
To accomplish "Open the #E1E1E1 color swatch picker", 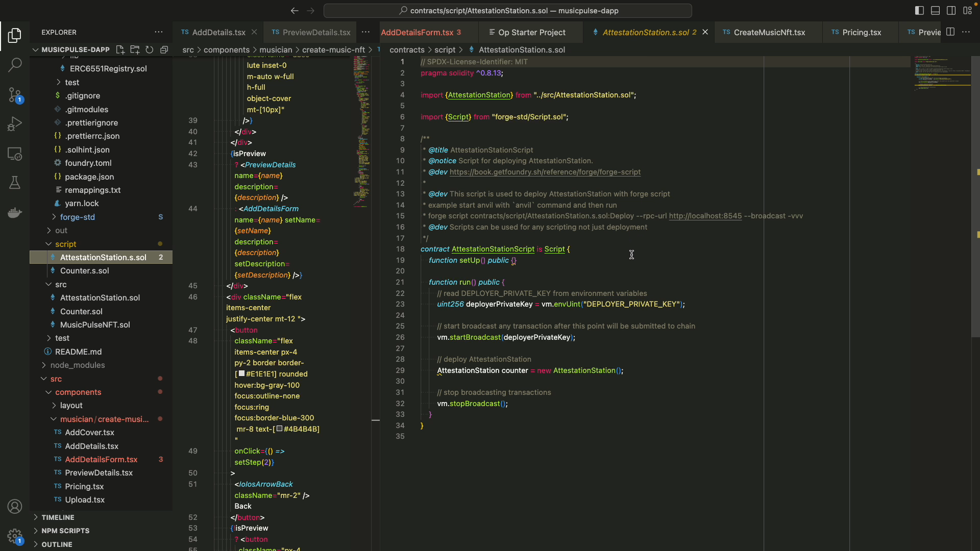I will pos(242,373).
